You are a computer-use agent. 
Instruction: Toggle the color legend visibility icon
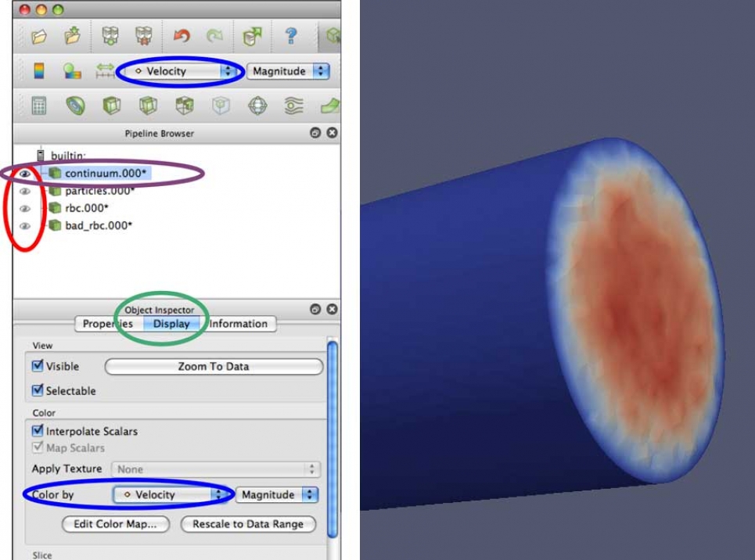39,71
